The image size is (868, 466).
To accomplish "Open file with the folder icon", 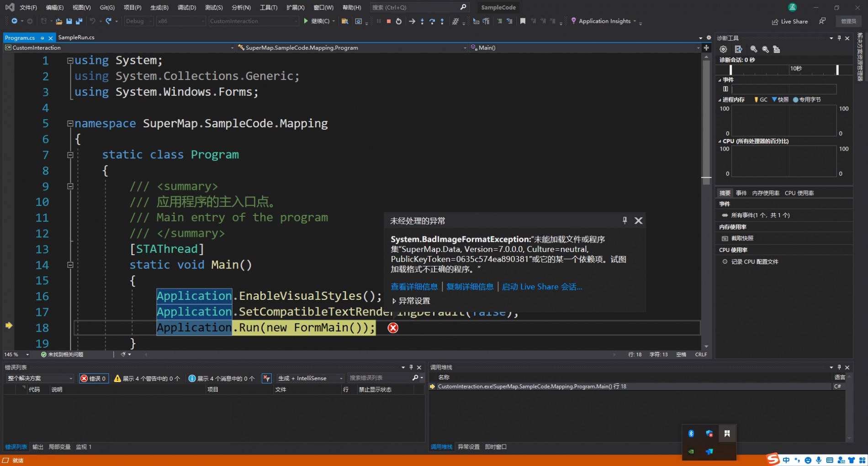I will [59, 21].
